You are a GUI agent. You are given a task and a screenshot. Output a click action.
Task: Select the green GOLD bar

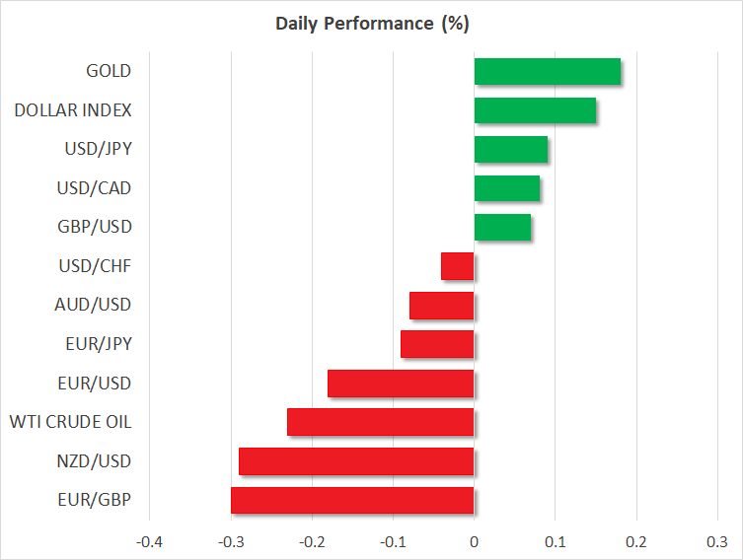coord(548,72)
